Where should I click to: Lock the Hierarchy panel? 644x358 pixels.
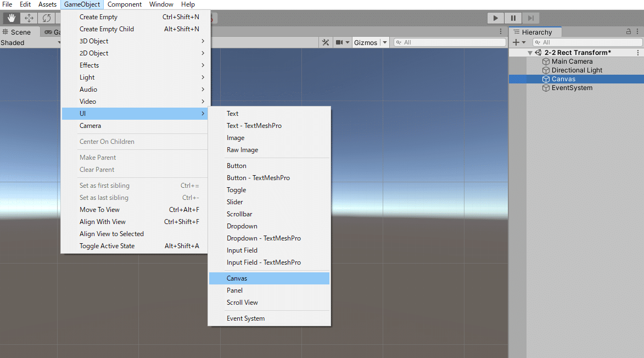pyautogui.click(x=629, y=32)
